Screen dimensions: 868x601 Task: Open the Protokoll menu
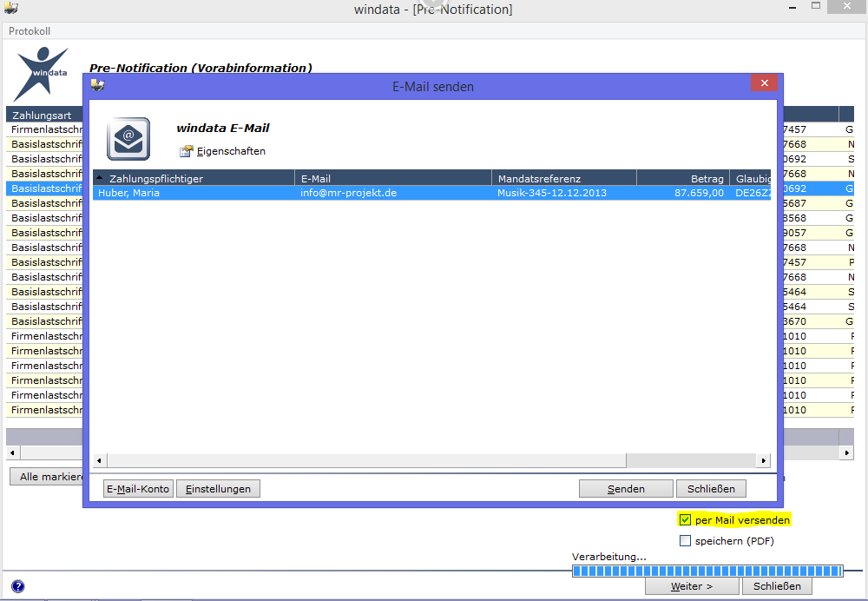pyautogui.click(x=30, y=31)
